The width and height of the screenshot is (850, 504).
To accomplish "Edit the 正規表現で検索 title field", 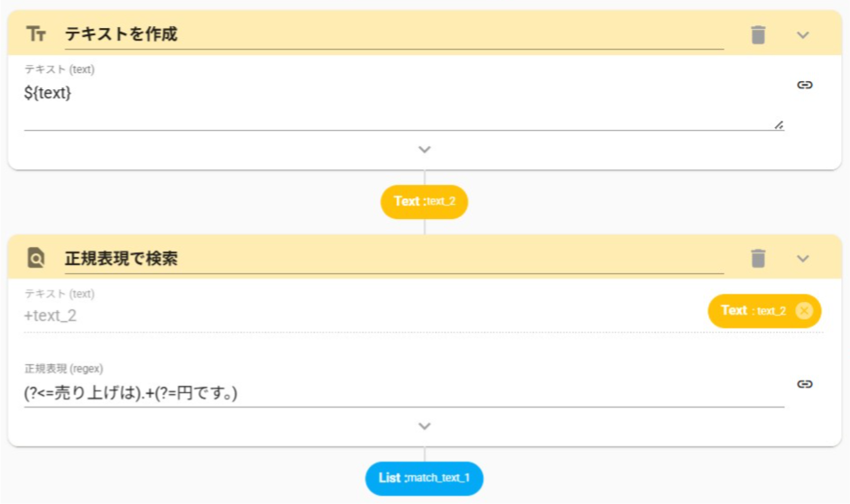I will coord(393,259).
